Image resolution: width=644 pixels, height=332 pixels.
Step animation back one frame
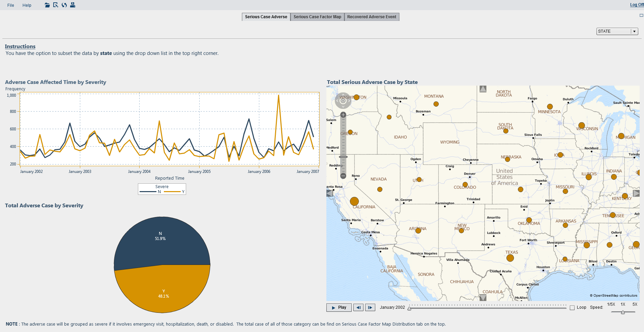pos(358,307)
